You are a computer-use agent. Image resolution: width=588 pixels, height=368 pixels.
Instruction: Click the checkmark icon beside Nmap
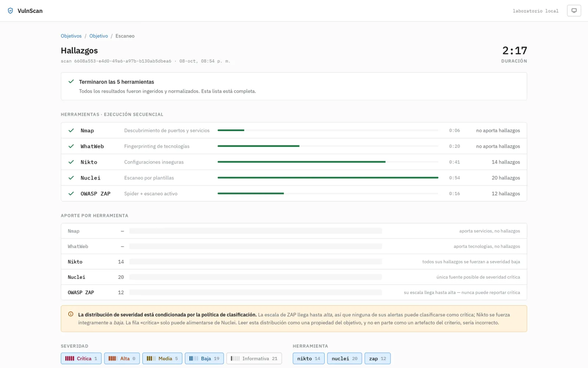click(x=71, y=130)
